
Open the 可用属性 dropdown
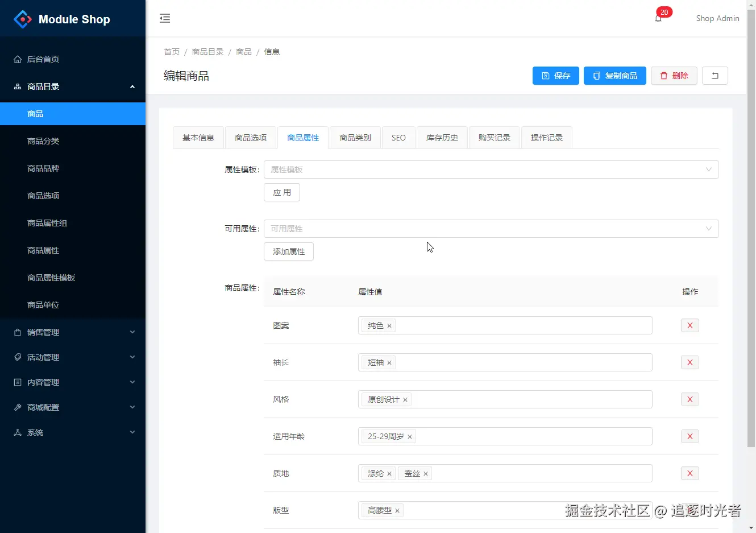tap(491, 229)
